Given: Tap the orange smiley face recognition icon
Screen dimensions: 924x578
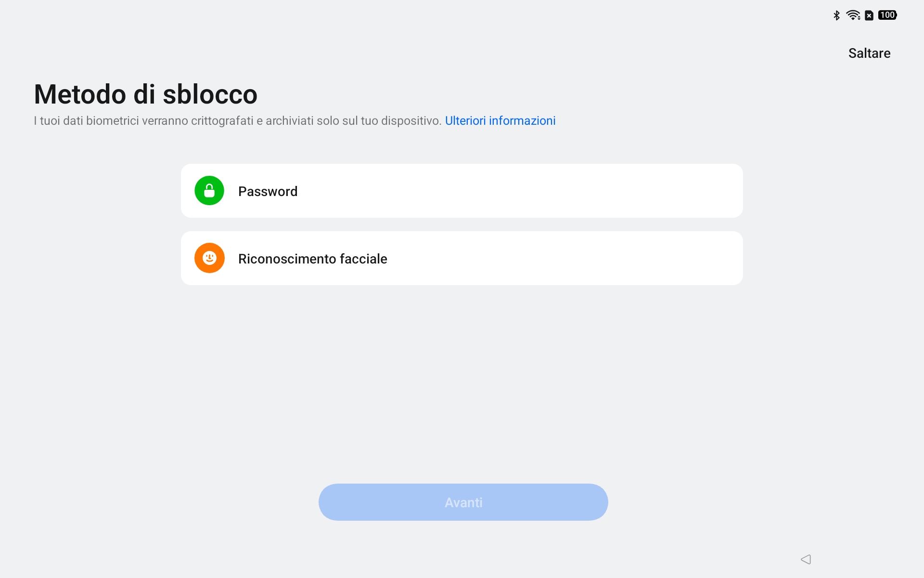Looking at the screenshot, I should [209, 258].
